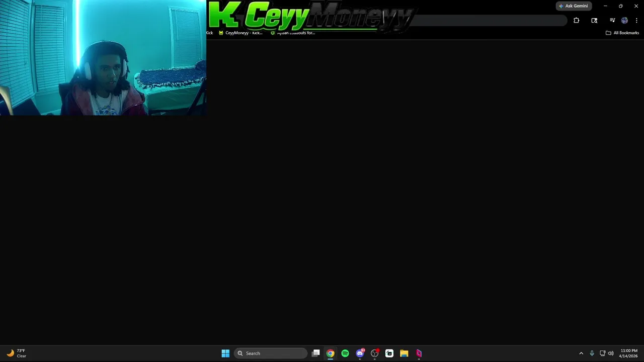Screen dimensions: 644x362
Task: Open the clock and date flyout
Action: 628,353
